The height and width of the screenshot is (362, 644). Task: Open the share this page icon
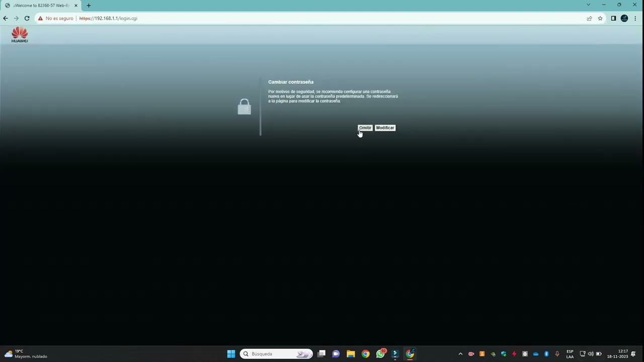tap(589, 18)
